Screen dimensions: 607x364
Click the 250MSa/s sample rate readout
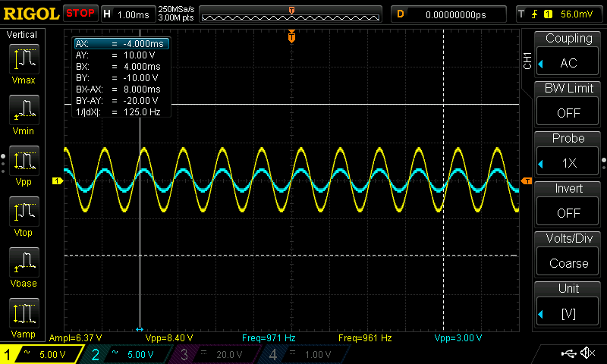(176, 10)
